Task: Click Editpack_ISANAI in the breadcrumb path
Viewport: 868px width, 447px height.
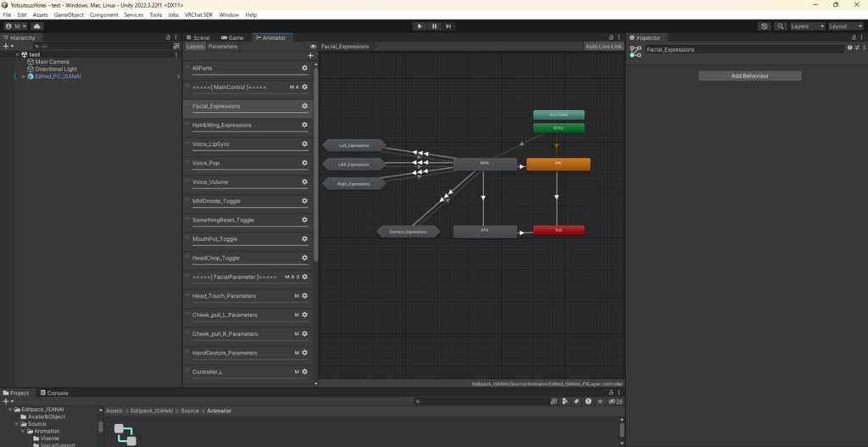Action: point(153,411)
